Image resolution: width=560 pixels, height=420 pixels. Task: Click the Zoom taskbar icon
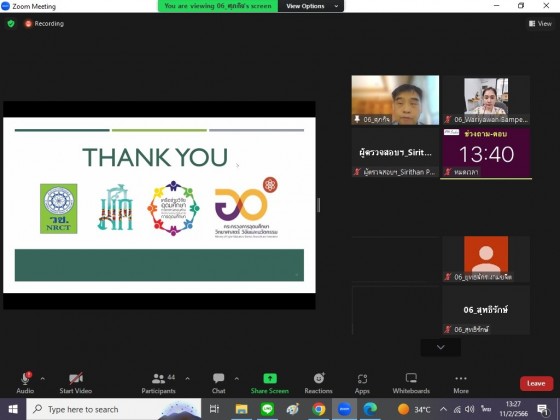344,409
